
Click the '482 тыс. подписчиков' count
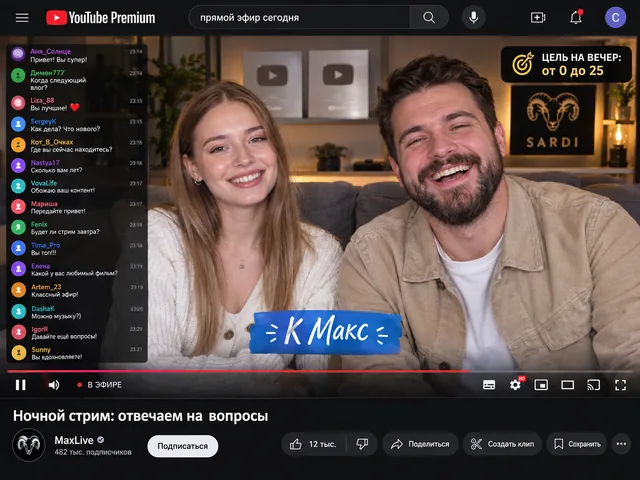coord(93,452)
